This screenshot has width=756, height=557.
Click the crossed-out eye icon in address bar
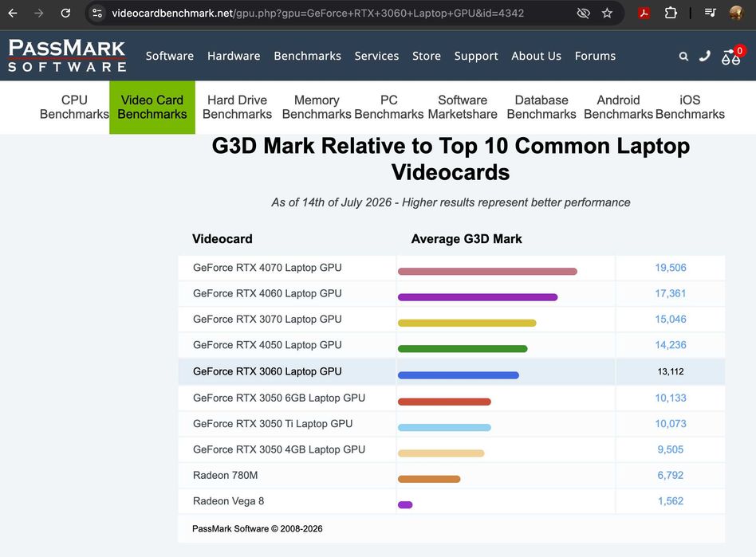tap(584, 13)
